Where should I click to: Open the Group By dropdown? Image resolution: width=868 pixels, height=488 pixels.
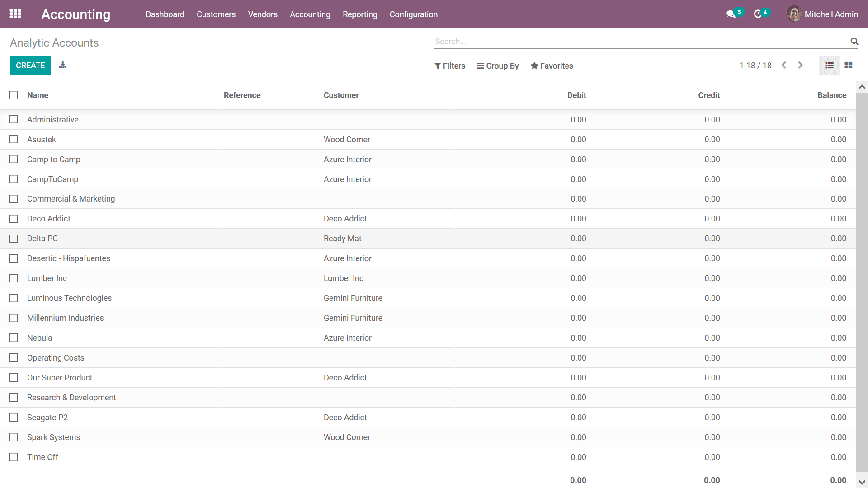pyautogui.click(x=498, y=66)
